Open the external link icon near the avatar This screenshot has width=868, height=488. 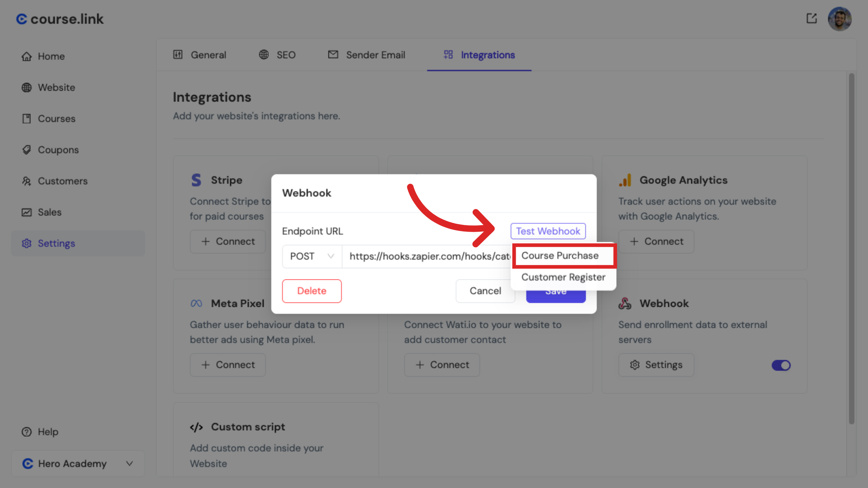click(812, 18)
